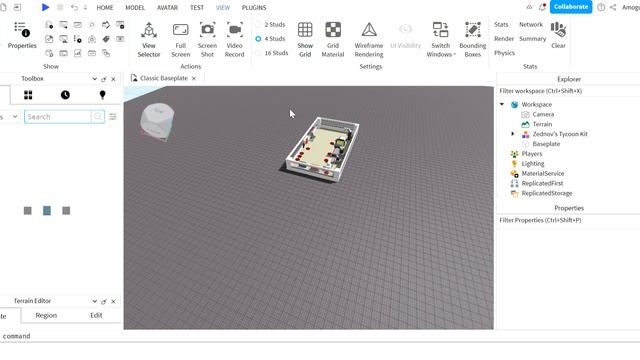Select Lighting in Explorer

[x=533, y=164]
